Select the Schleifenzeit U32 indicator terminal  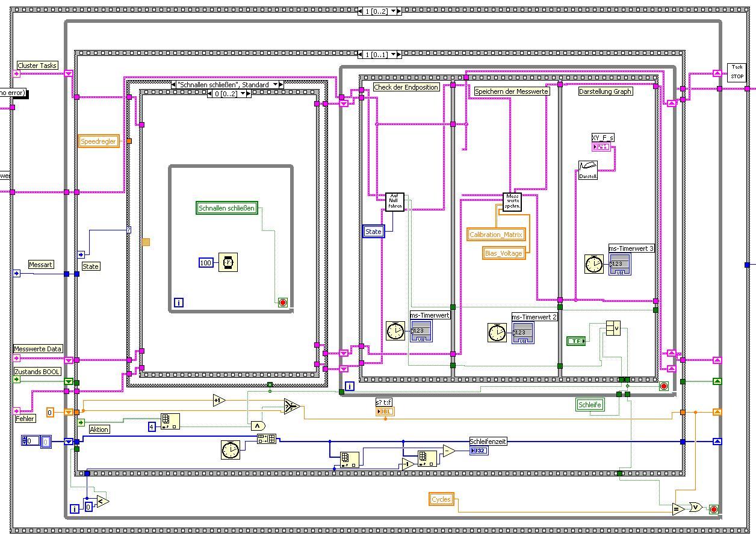pyautogui.click(x=479, y=451)
